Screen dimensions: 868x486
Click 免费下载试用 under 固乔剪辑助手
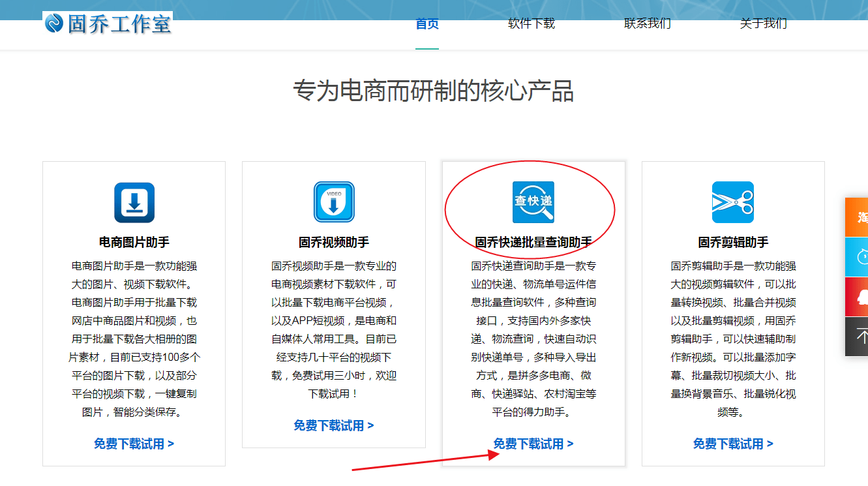(x=733, y=444)
